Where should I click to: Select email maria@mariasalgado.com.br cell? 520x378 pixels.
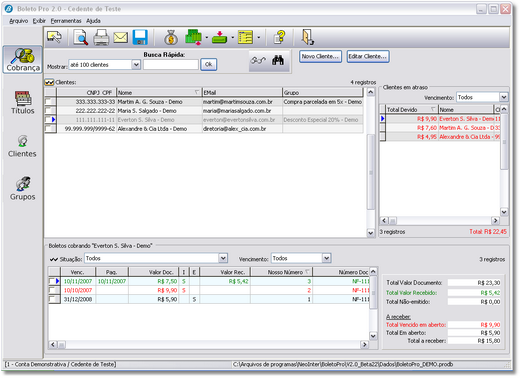click(x=242, y=111)
